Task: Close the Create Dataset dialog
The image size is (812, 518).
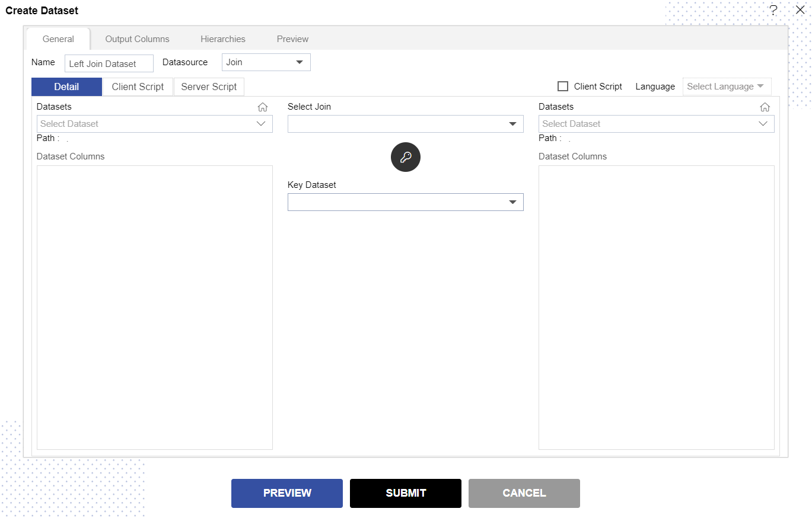Action: click(x=800, y=9)
